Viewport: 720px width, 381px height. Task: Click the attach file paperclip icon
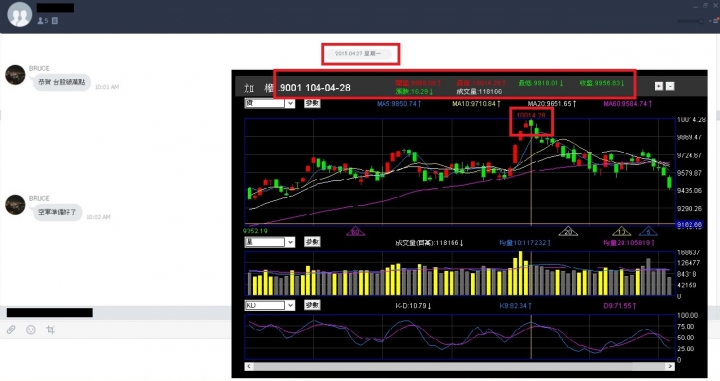[11, 330]
